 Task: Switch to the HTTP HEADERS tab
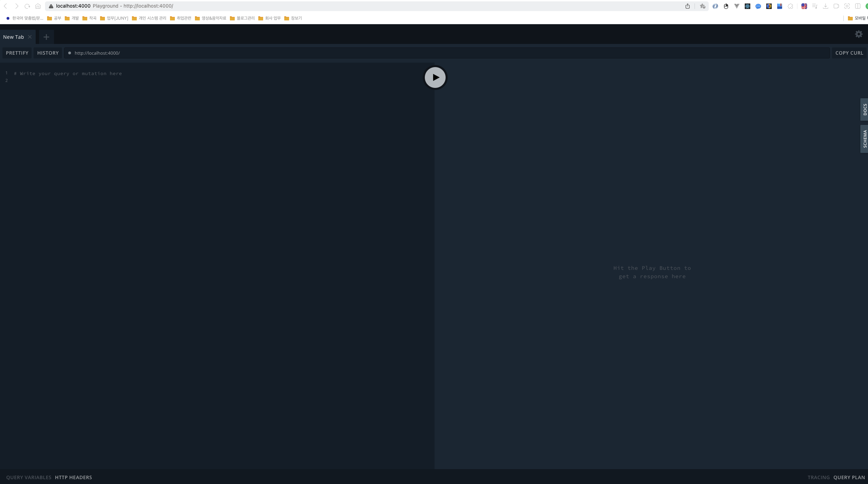(73, 477)
